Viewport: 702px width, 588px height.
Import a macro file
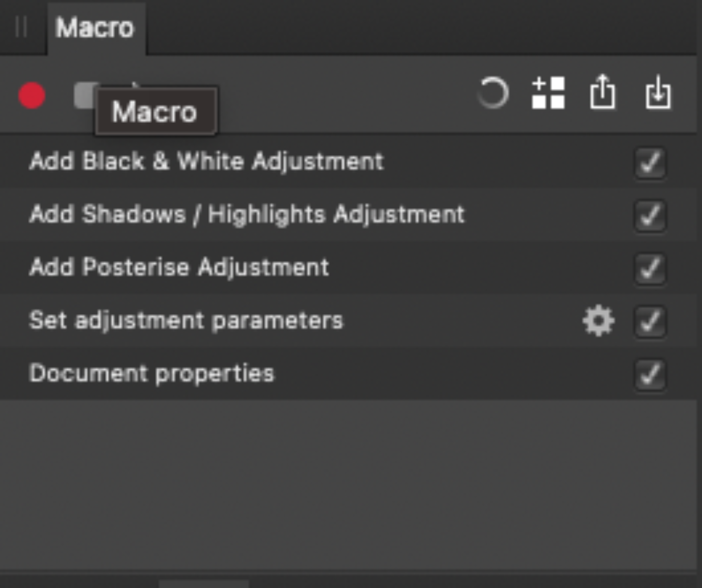point(659,95)
